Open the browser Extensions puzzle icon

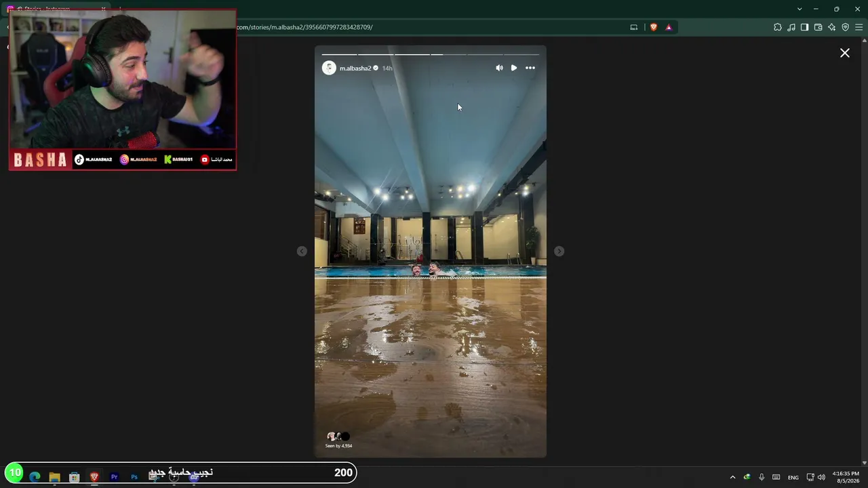point(778,27)
